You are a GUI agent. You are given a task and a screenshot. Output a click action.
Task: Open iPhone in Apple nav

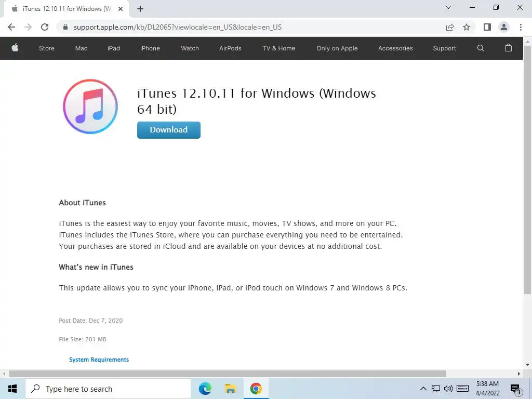click(150, 48)
